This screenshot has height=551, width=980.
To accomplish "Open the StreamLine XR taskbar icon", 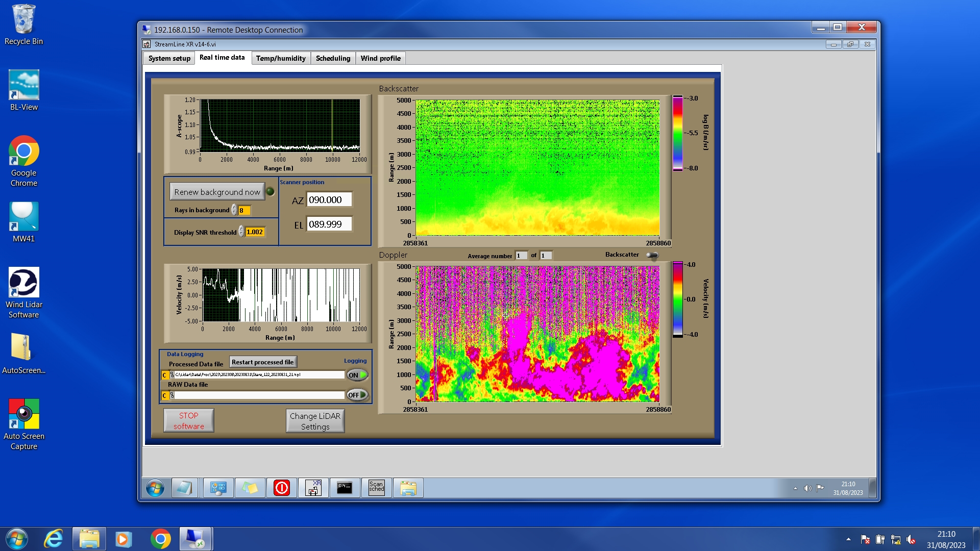I will pos(313,488).
